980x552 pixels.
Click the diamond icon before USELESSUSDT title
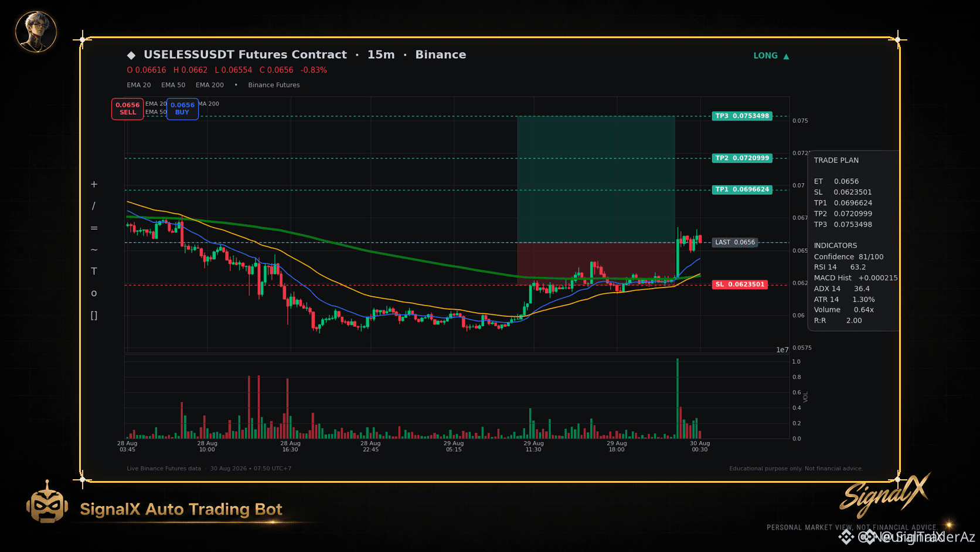(131, 55)
